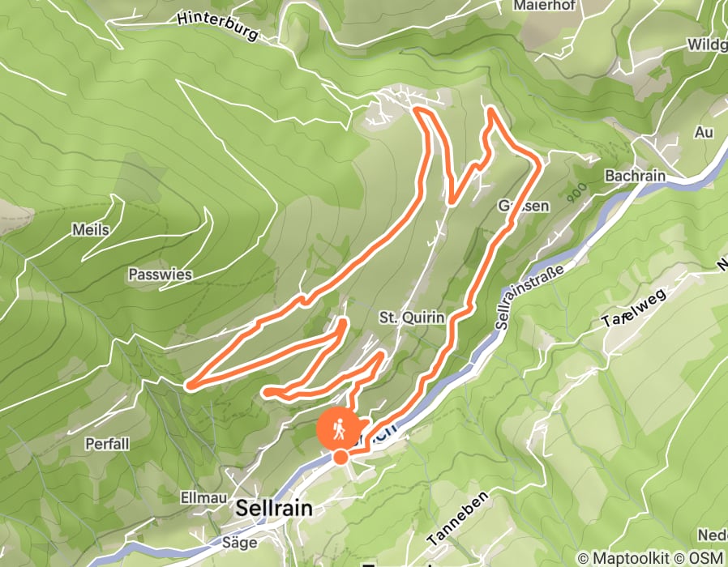Select the Bachrain place label
Image resolution: width=728 pixels, height=567 pixels.
coord(635,176)
